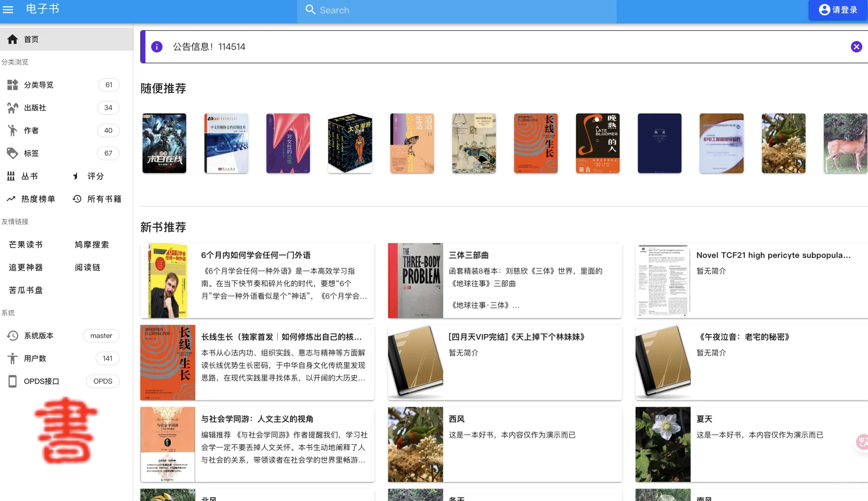Click the master version chip
Screen dimensions: 868x501
pyautogui.click(x=101, y=336)
